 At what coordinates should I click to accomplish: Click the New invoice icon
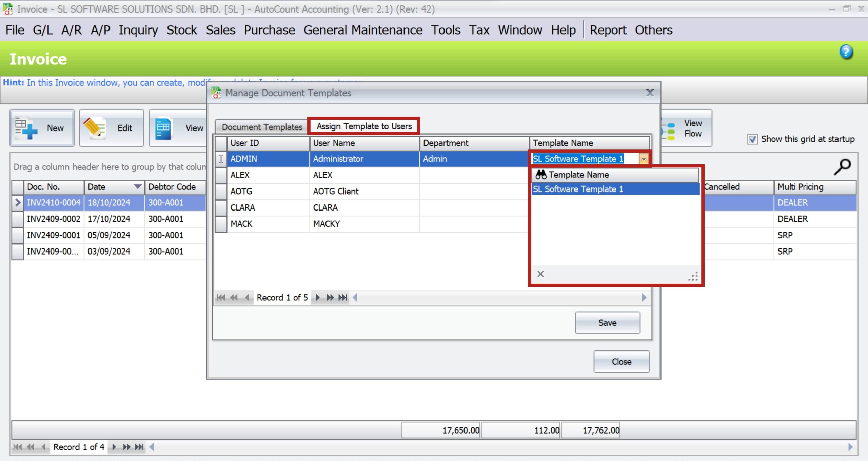pyautogui.click(x=27, y=128)
